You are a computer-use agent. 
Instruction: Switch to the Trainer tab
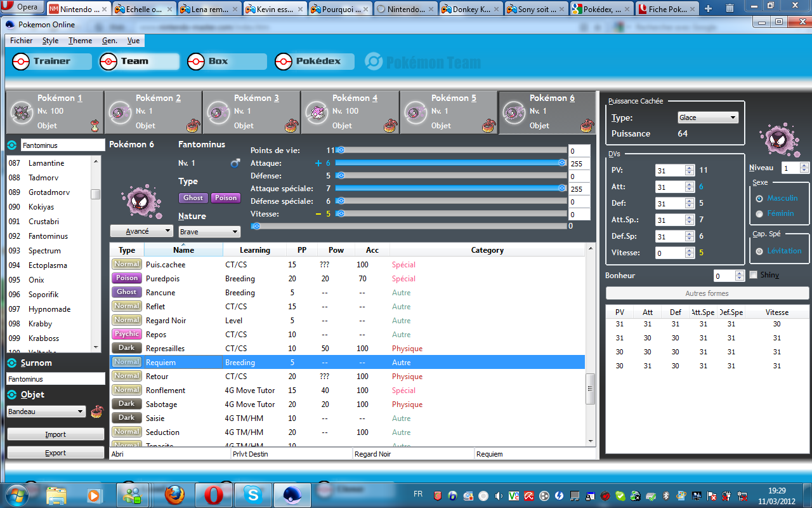tap(52, 61)
